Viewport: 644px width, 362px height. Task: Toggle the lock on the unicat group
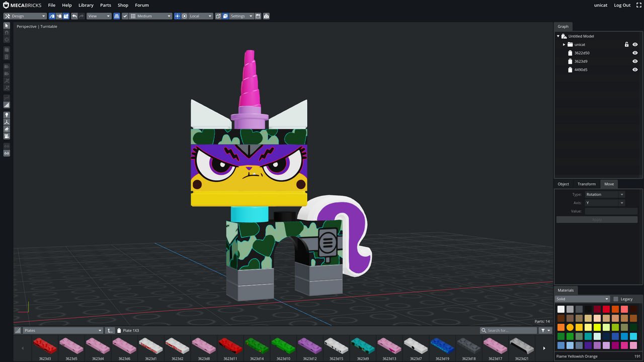pos(626,44)
